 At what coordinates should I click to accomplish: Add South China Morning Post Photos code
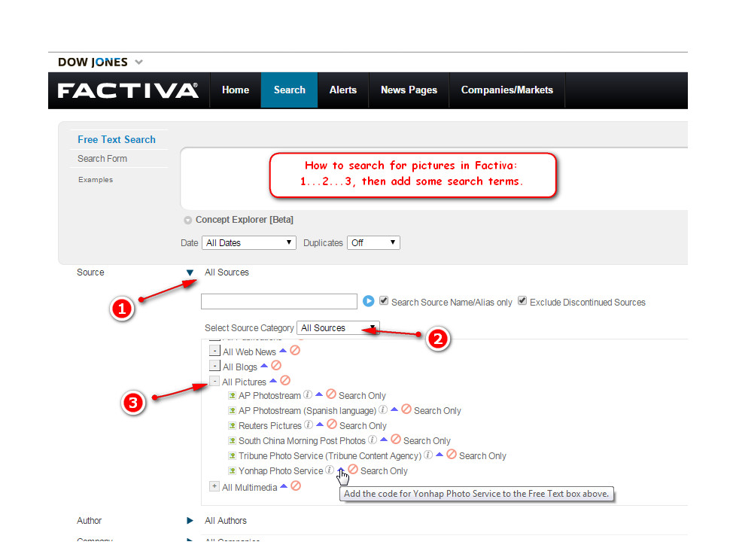384,440
